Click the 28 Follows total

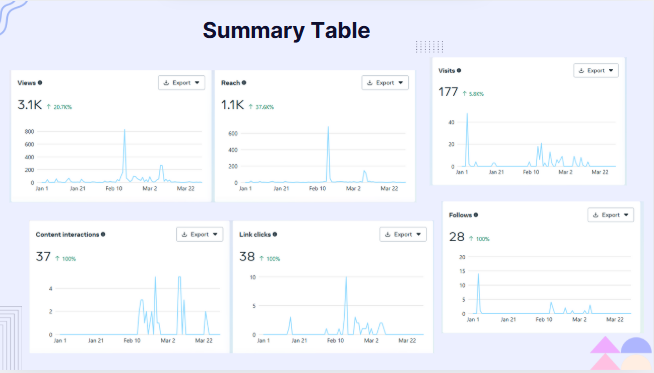(457, 237)
